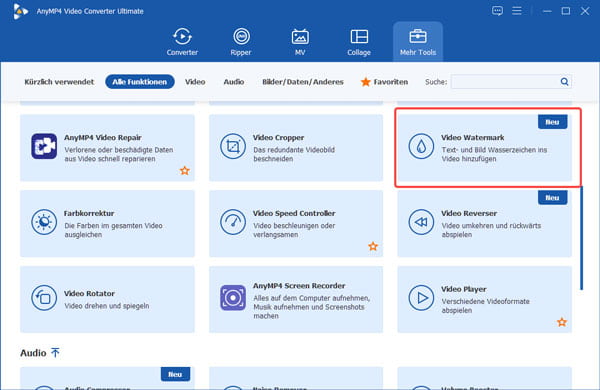Select the Mehr Tools tab
The image size is (600, 390).
[418, 42]
